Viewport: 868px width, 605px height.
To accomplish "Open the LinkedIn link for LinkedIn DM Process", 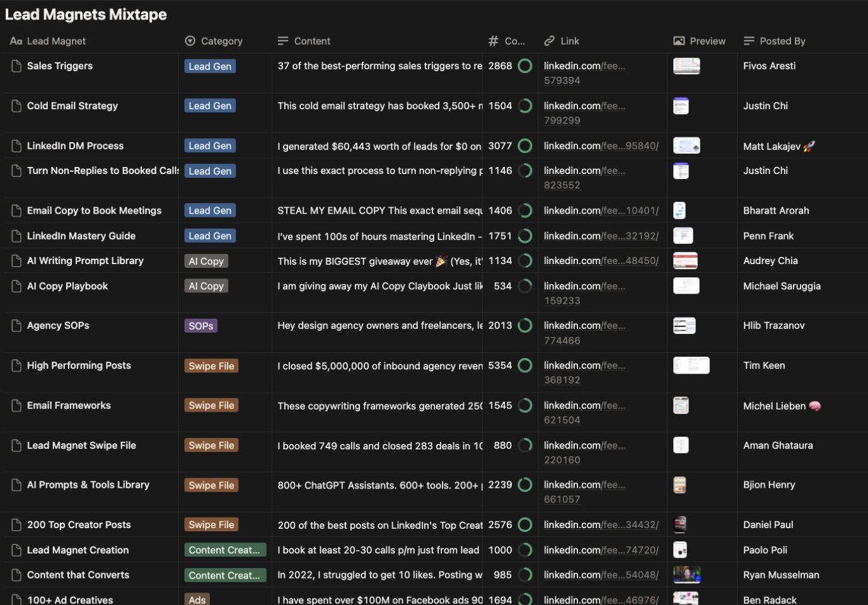I will [x=601, y=146].
